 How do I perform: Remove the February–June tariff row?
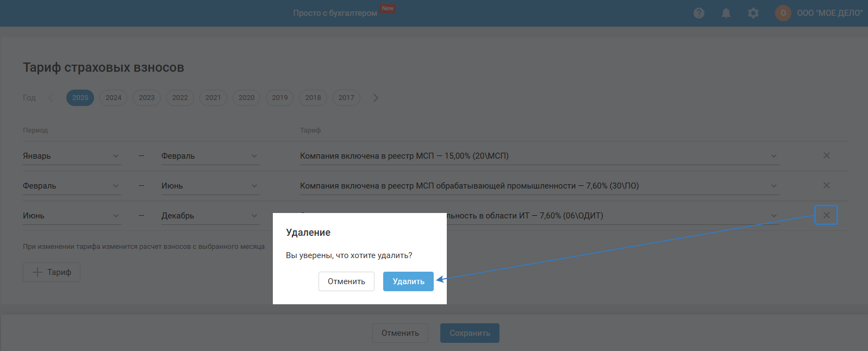point(826,186)
